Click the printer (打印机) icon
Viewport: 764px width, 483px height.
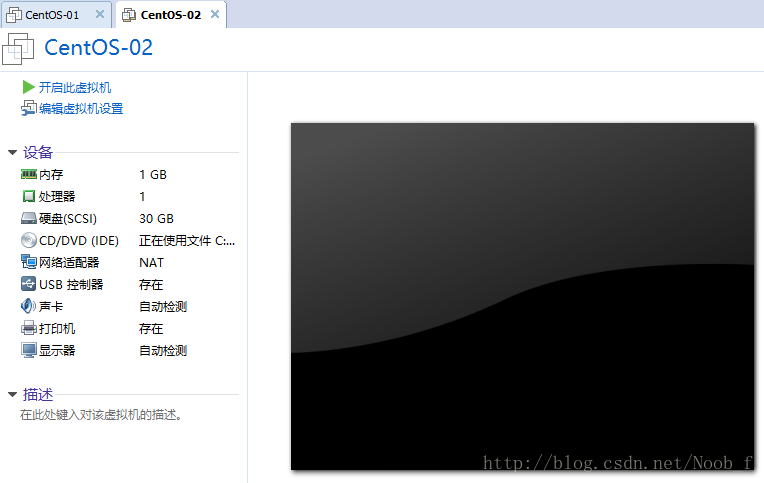29,328
